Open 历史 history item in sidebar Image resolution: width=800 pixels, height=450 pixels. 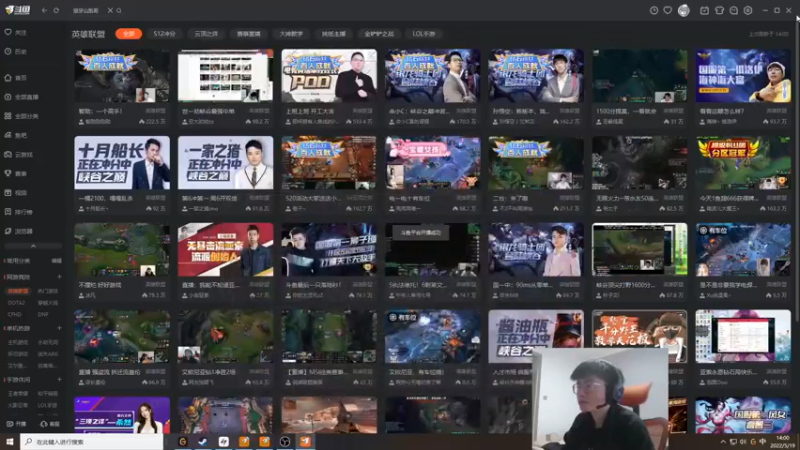tap(15, 52)
